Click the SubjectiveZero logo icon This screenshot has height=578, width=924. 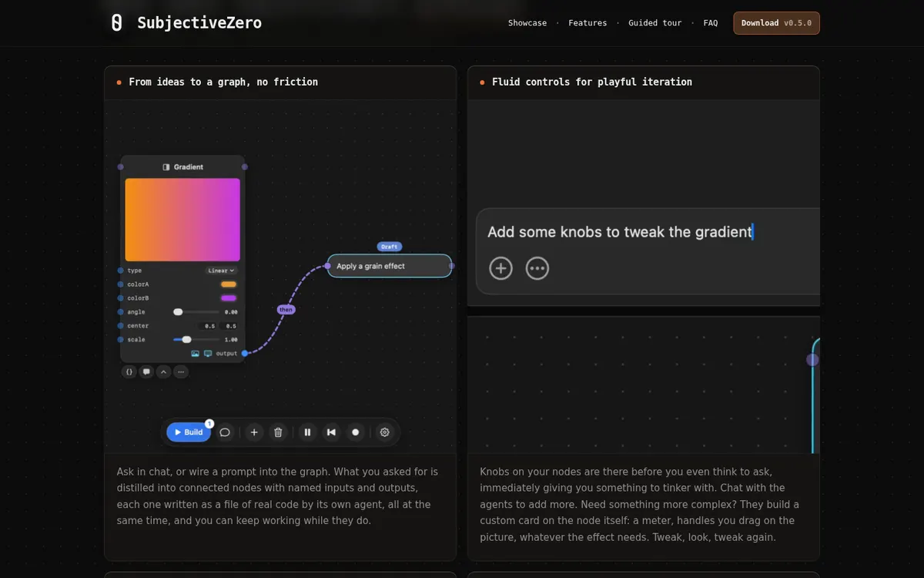click(116, 23)
